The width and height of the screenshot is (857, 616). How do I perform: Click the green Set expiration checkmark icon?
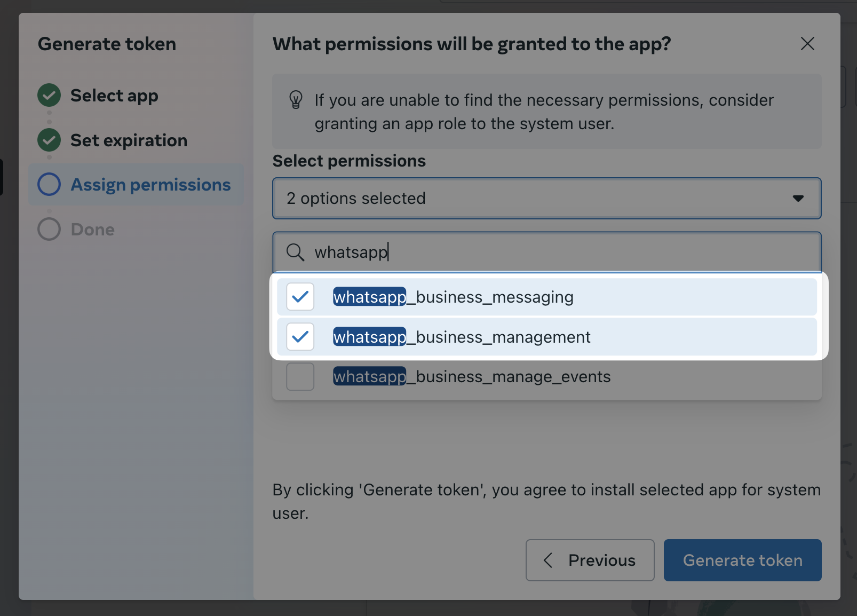tap(49, 140)
